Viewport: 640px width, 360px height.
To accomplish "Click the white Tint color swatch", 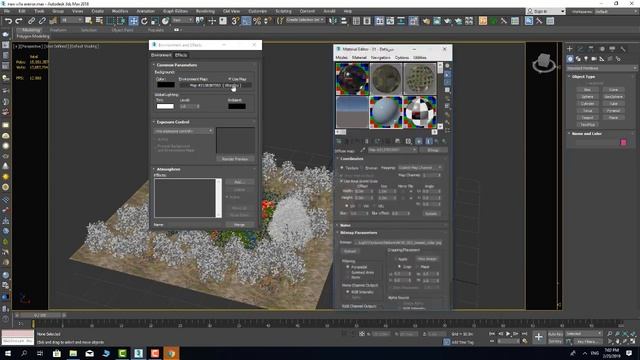I will click(165, 106).
